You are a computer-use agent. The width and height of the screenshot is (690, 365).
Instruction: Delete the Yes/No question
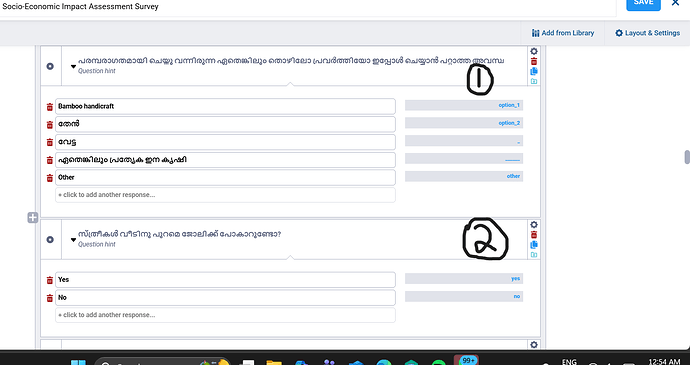click(x=534, y=235)
